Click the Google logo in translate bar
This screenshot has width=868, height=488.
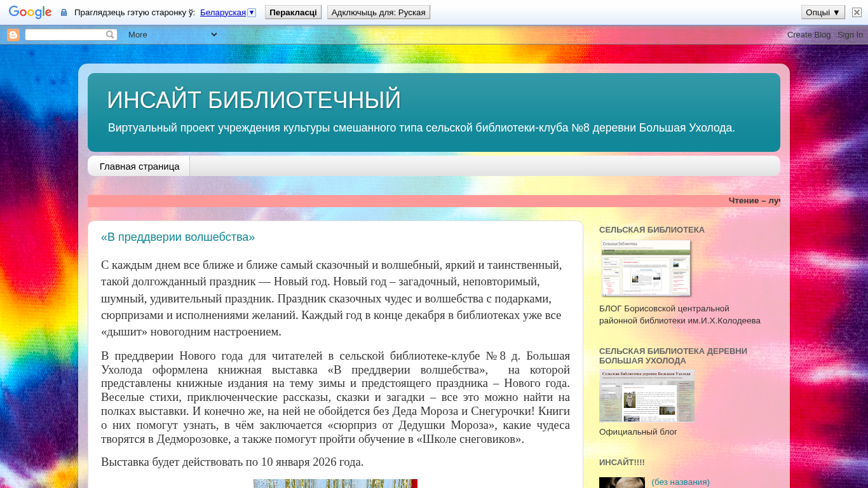tap(30, 13)
